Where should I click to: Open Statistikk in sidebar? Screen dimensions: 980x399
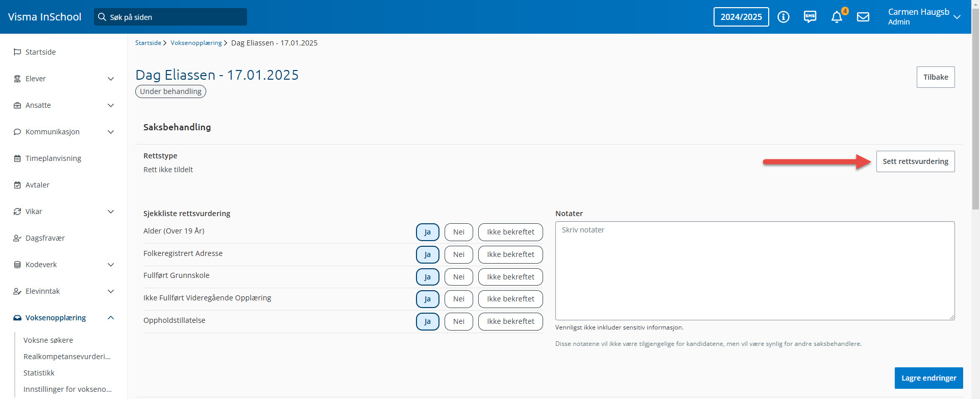click(39, 373)
